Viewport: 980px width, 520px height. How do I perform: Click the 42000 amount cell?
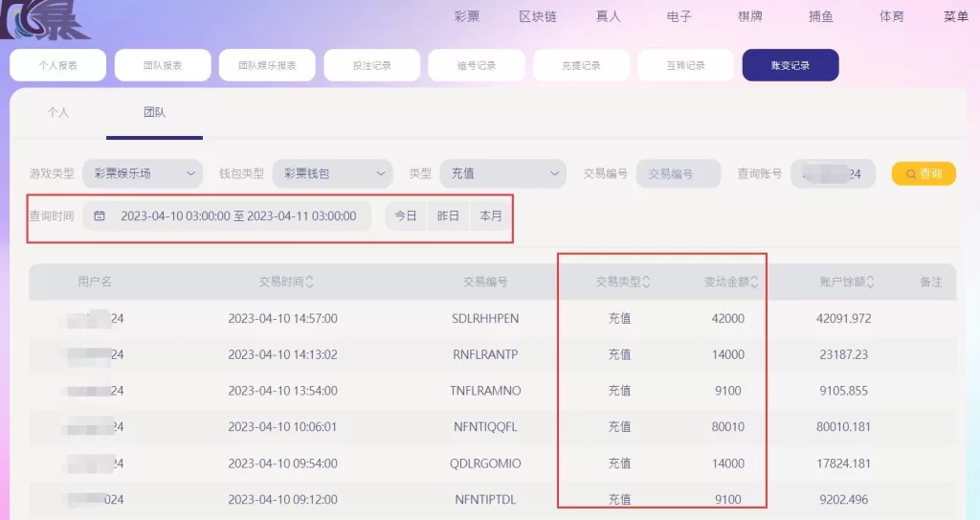[728, 319]
